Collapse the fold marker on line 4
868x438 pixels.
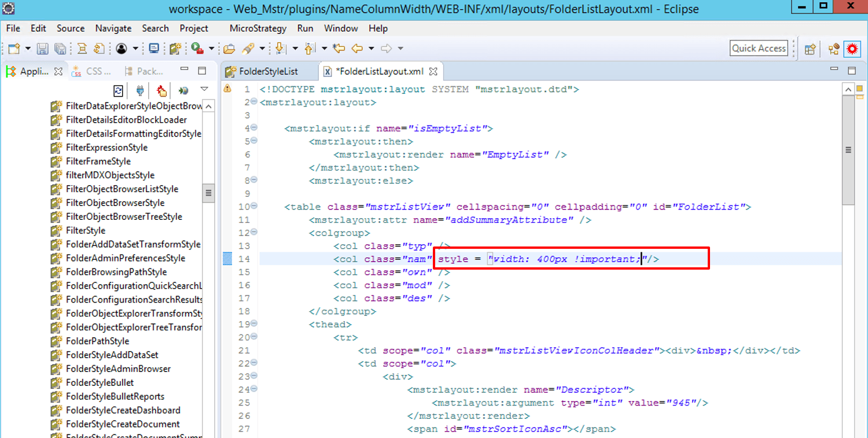tap(255, 128)
